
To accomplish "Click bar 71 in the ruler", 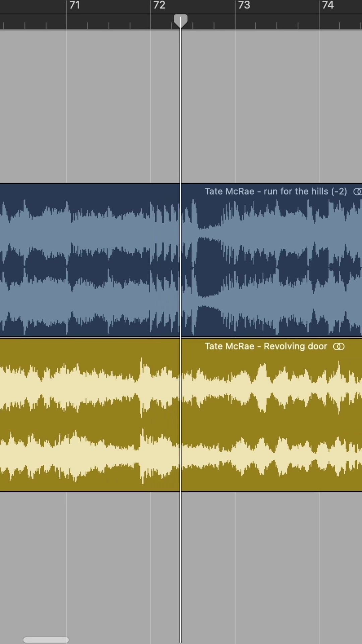I will [75, 5].
